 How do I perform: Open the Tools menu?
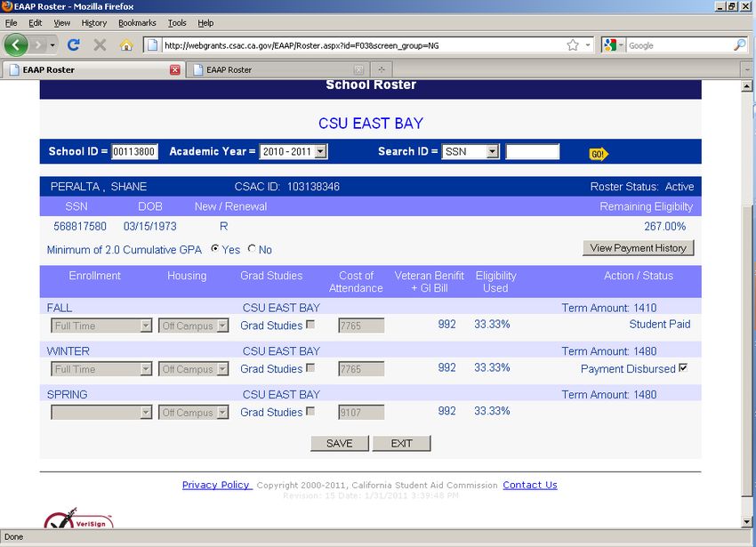click(x=177, y=22)
